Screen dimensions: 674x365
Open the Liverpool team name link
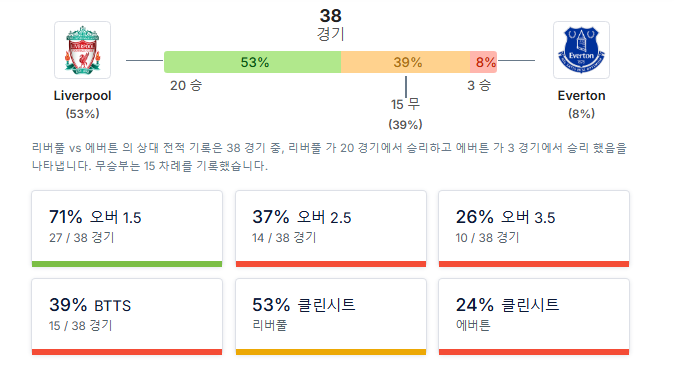[83, 95]
